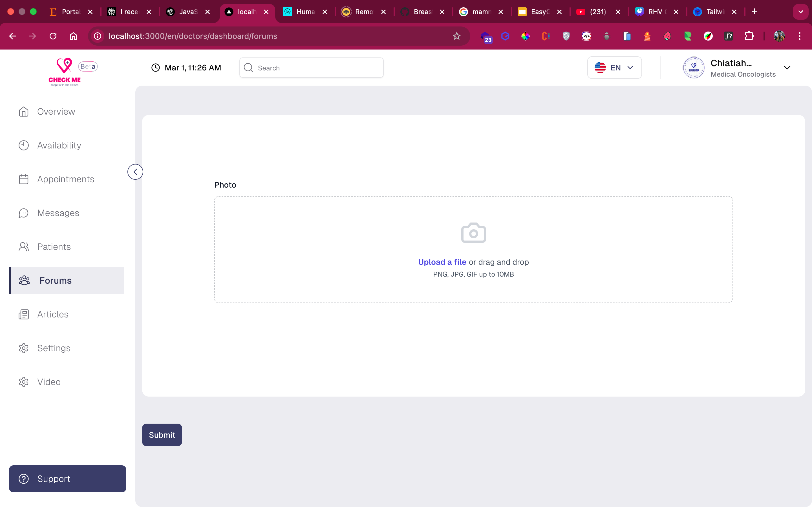Go to Availability clock icon item

point(59,146)
